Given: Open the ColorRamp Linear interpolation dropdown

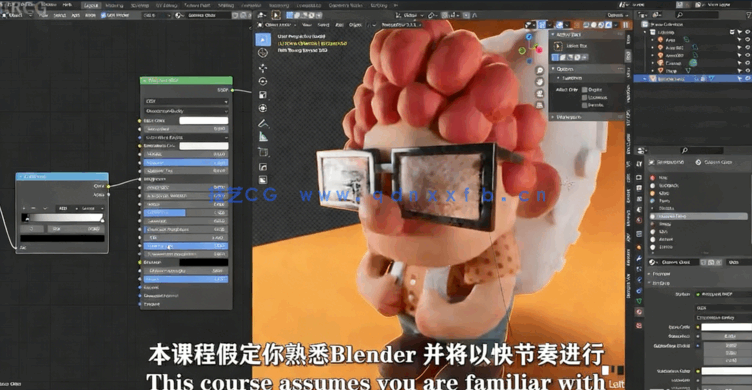Looking at the screenshot, I should pyautogui.click(x=92, y=208).
